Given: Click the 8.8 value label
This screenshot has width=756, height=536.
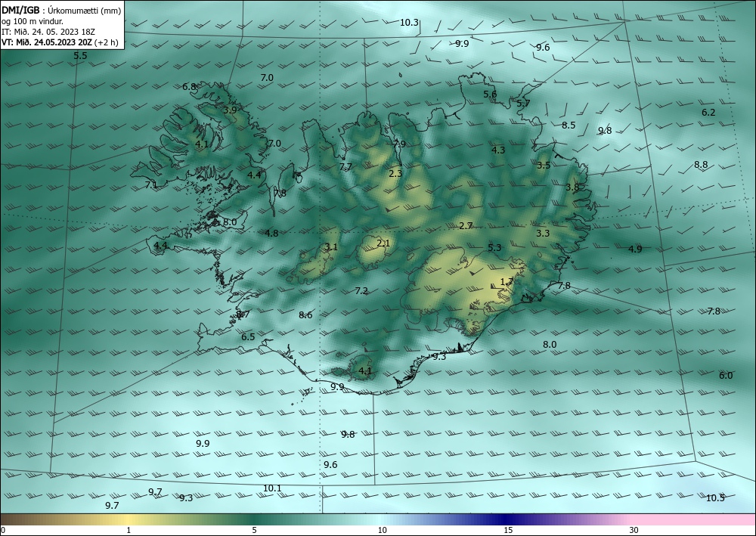Looking at the screenshot, I should (x=701, y=165).
